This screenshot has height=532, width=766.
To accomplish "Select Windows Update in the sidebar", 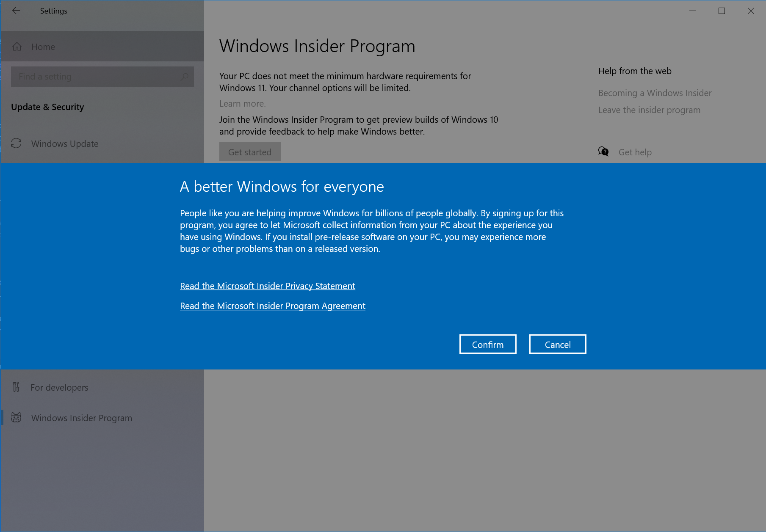I will 65,144.
